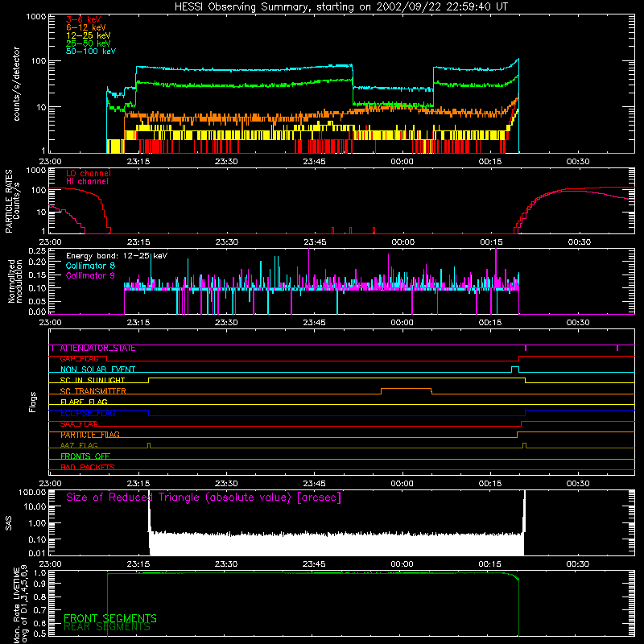Click the '0.9' tick on livetime axis

(40, 584)
